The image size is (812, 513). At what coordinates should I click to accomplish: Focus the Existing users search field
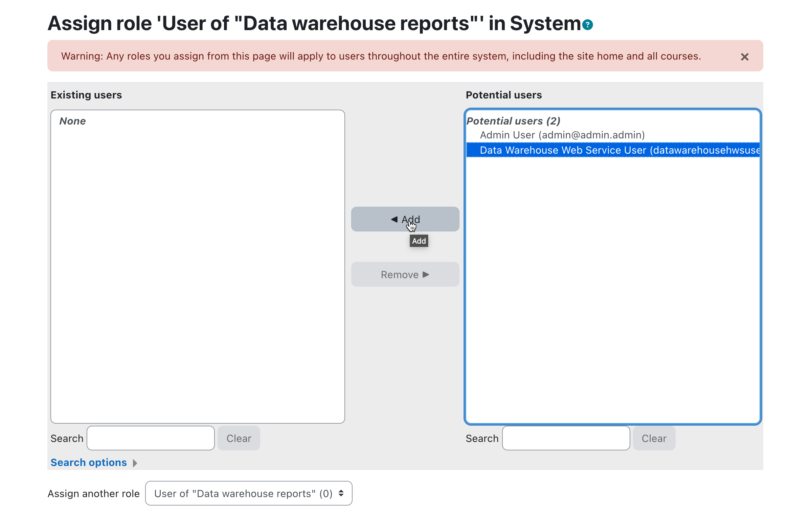pyautogui.click(x=151, y=438)
